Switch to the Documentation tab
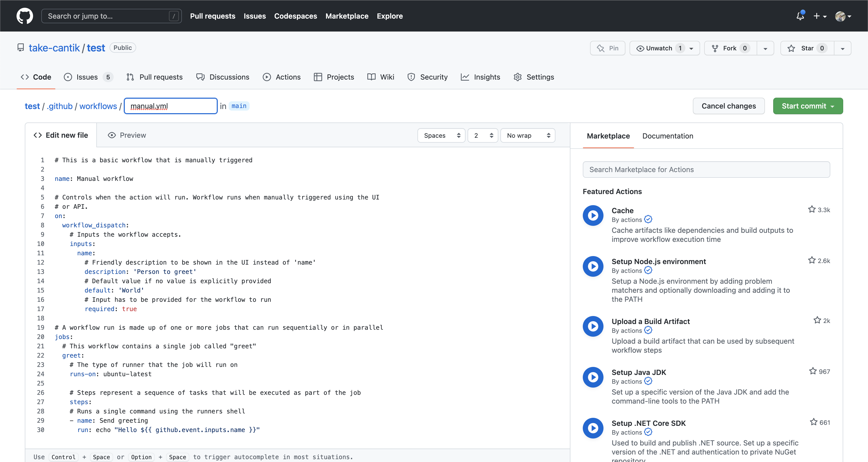868x462 pixels. coord(668,136)
